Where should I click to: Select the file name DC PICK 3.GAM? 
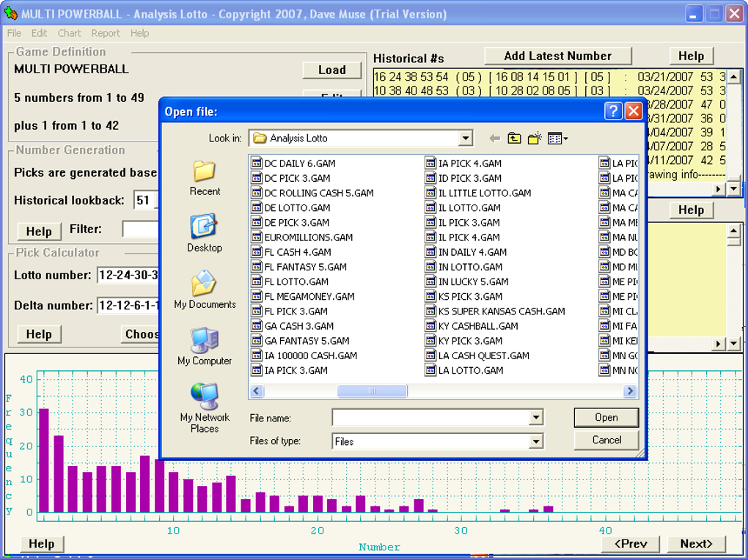[x=297, y=178]
